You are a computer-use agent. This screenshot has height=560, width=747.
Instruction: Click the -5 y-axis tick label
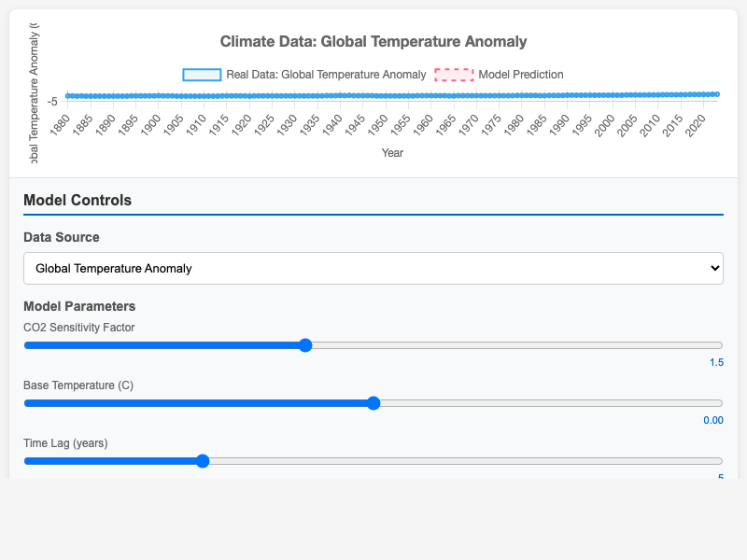pos(52,102)
